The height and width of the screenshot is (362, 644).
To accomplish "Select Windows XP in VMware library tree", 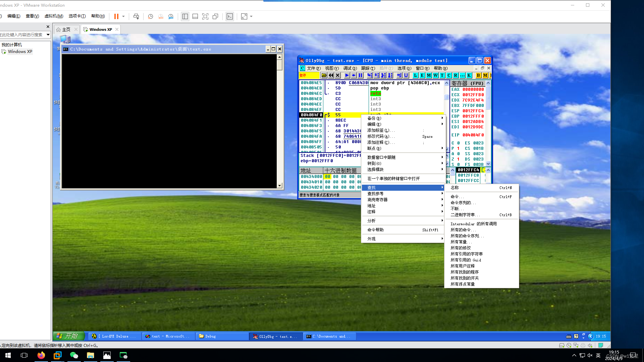I will (20, 52).
